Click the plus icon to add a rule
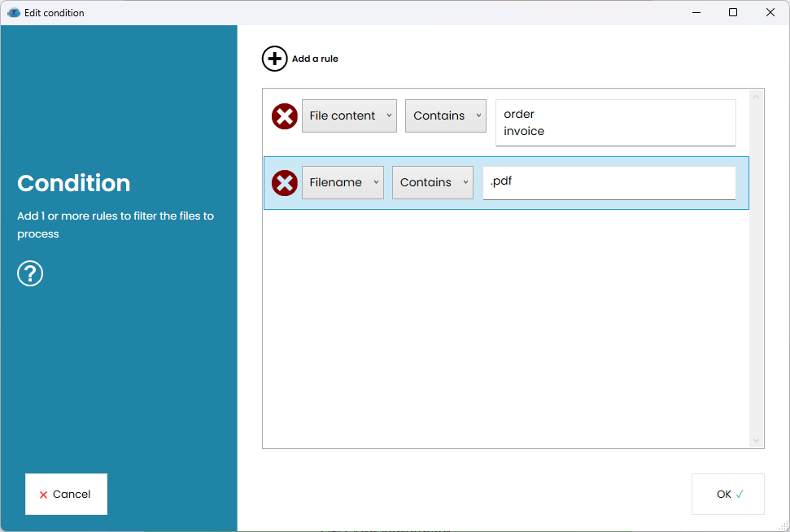Image resolution: width=790 pixels, height=532 pixels. (x=274, y=59)
